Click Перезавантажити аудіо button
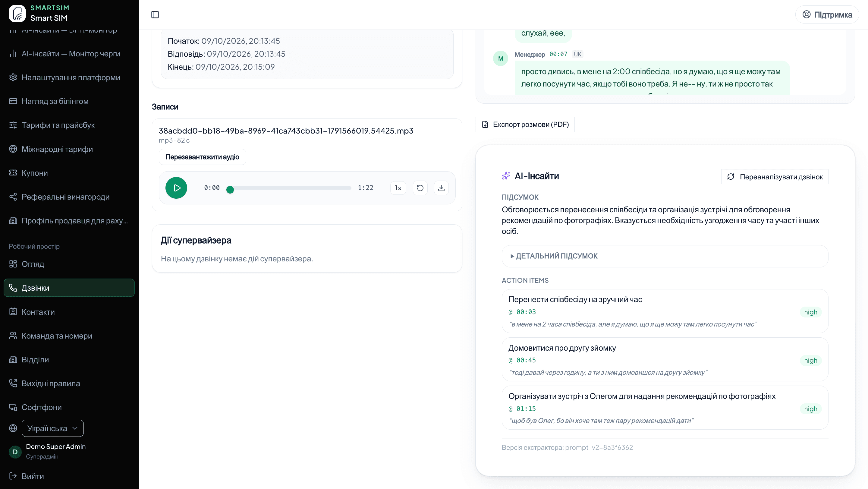The width and height of the screenshot is (868, 489). pyautogui.click(x=202, y=157)
